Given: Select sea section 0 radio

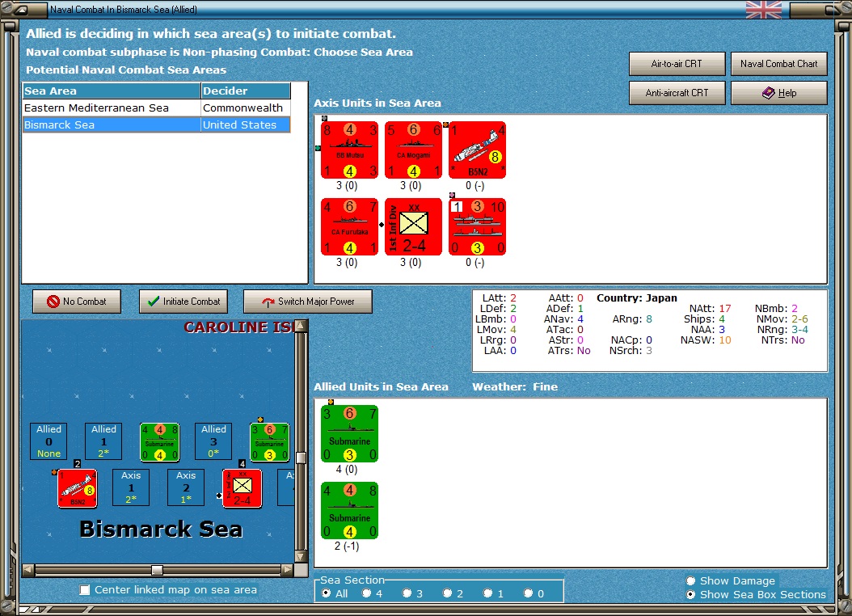Looking at the screenshot, I should tap(528, 593).
